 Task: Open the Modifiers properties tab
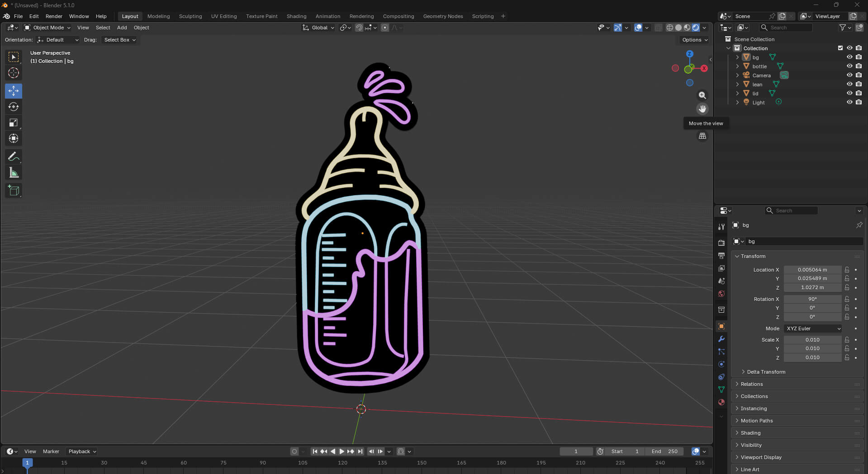pyautogui.click(x=721, y=339)
